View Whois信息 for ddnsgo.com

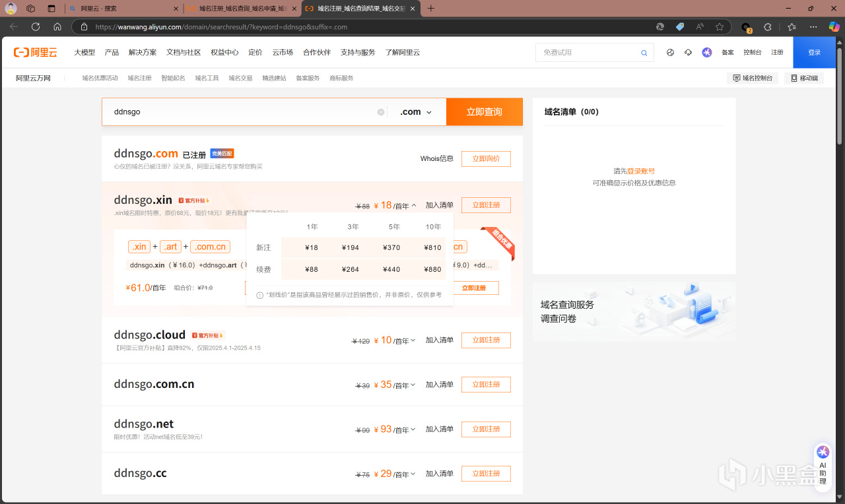(x=437, y=159)
